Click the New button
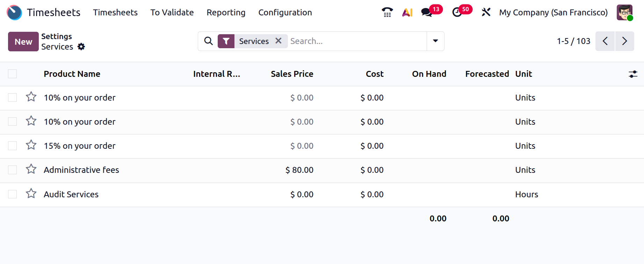The image size is (644, 264). [23, 42]
